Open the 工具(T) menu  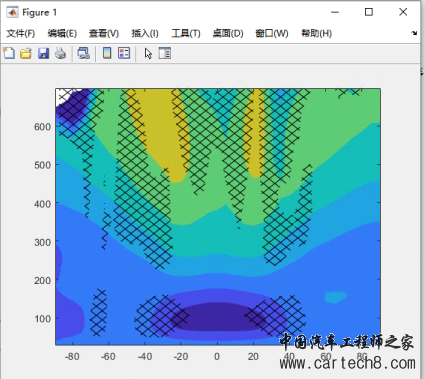tap(186, 33)
